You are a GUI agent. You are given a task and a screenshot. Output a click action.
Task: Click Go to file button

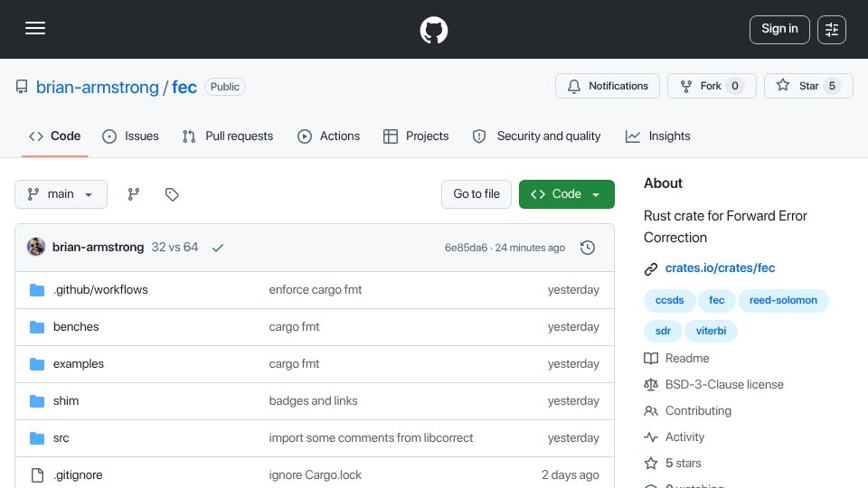[x=476, y=194]
